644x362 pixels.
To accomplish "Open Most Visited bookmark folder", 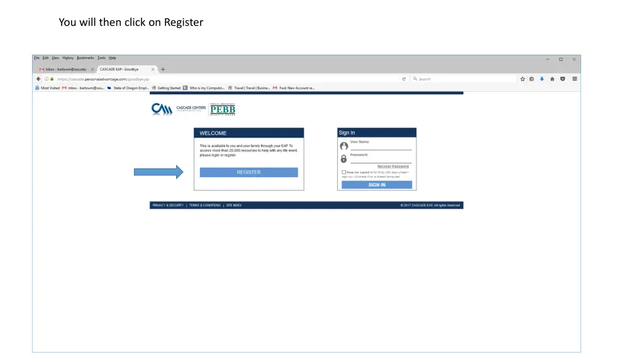I will coord(48,88).
